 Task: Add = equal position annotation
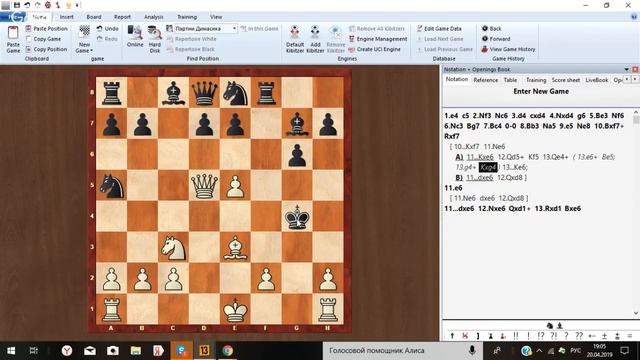coord(630,336)
